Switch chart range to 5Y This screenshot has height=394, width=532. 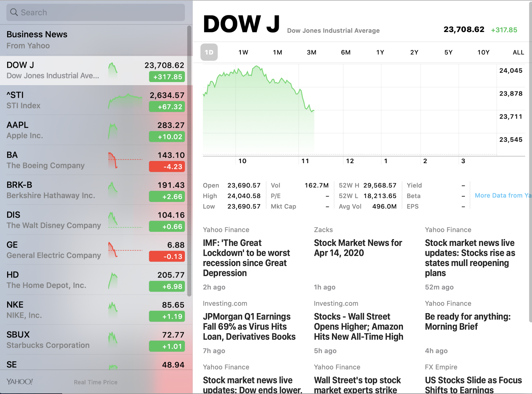[x=448, y=52]
